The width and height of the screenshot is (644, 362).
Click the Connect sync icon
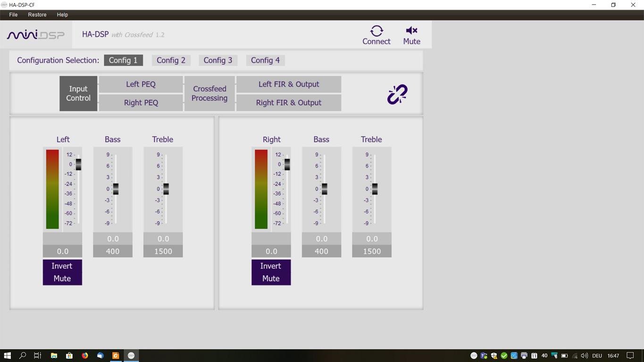pos(376,31)
